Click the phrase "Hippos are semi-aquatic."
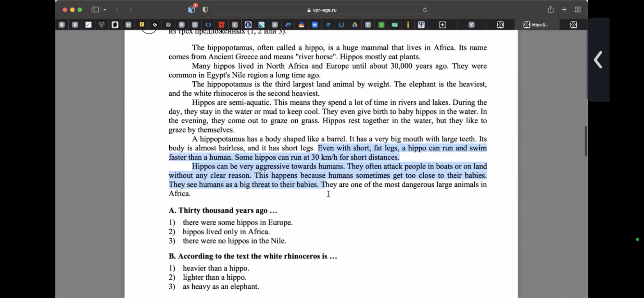Viewport: 644px width, 298px height. 232,103
